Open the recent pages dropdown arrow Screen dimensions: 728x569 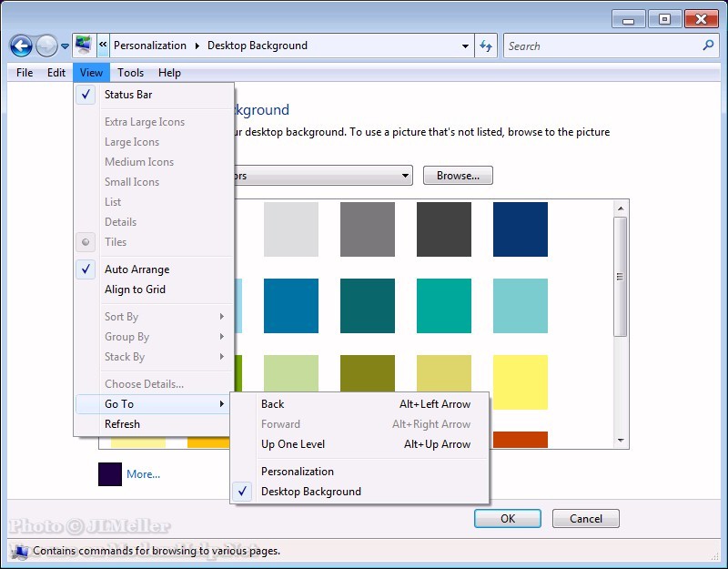click(x=65, y=46)
